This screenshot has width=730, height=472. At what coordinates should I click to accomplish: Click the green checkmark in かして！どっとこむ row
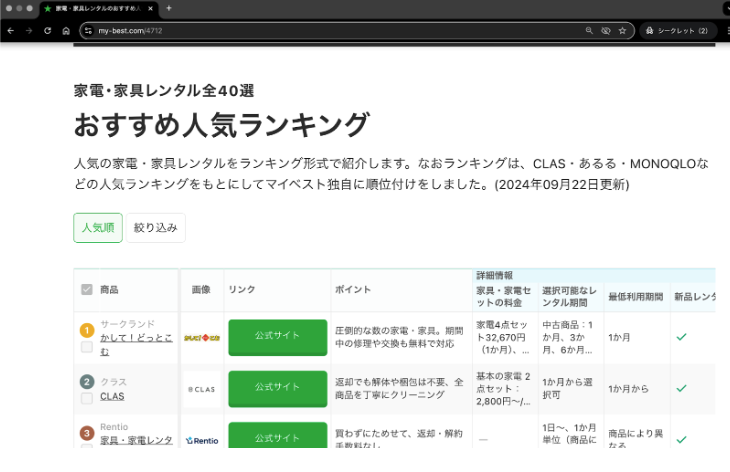tap(681, 337)
